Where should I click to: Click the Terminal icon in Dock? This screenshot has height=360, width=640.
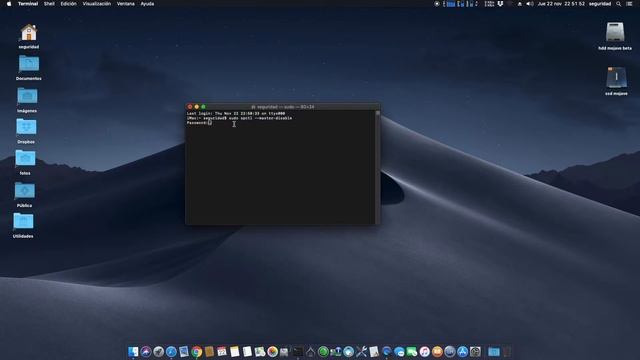tap(298, 351)
